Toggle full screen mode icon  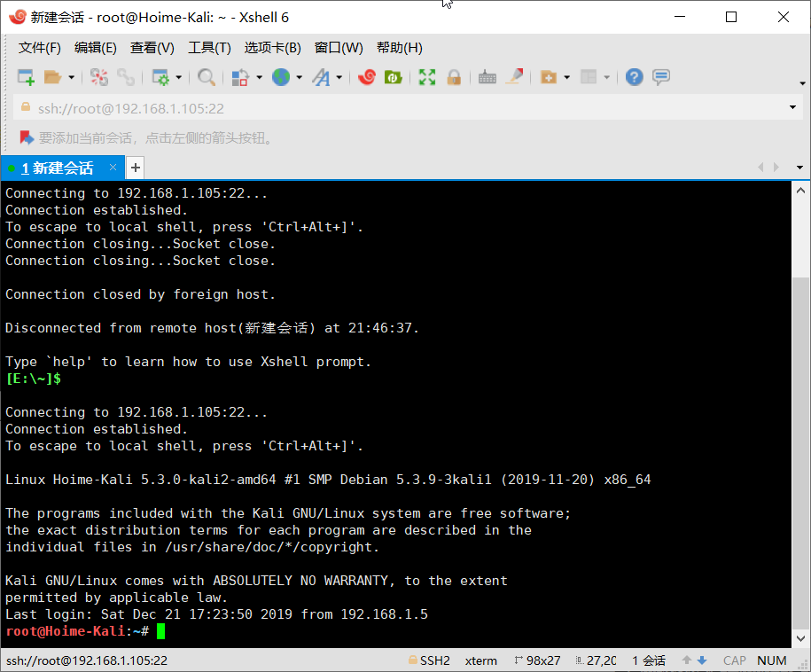point(427,78)
